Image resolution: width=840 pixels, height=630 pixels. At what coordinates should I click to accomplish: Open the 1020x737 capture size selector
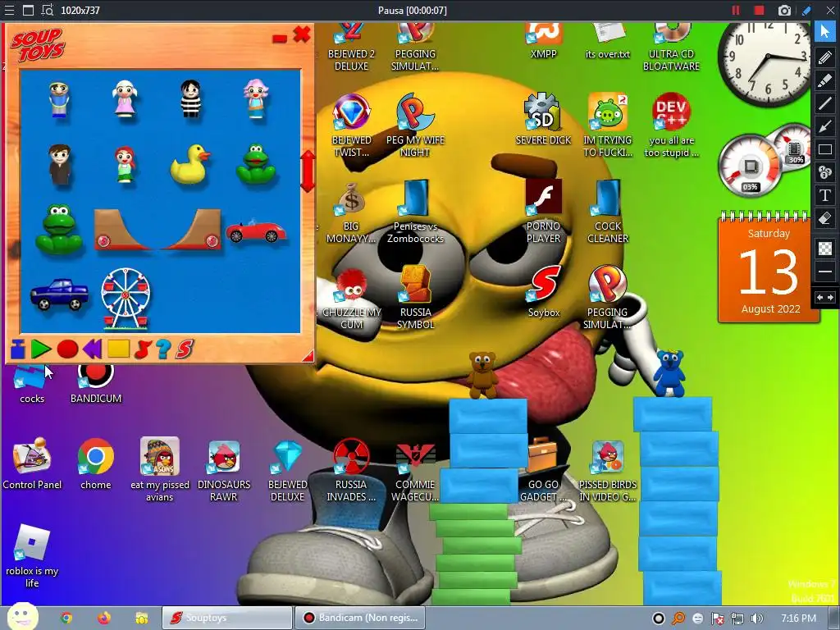pos(80,10)
